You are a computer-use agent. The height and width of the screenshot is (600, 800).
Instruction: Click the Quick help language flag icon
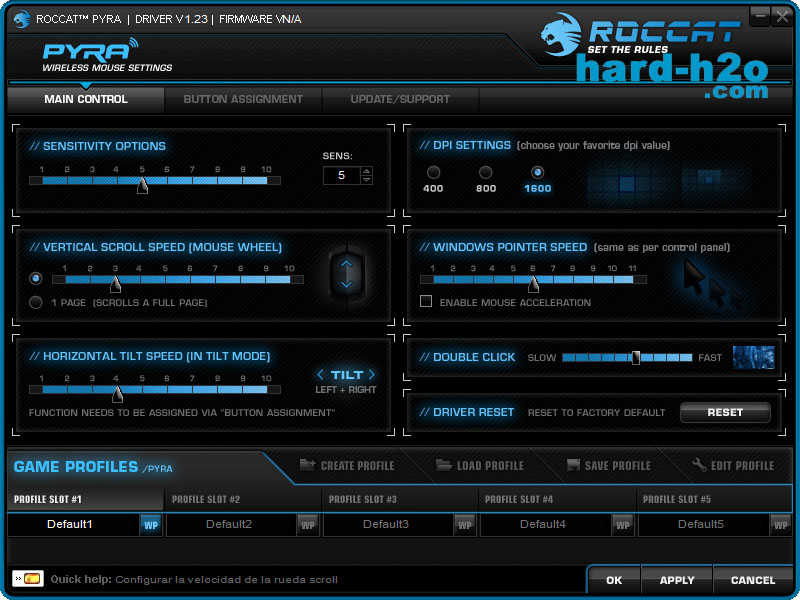[28, 579]
